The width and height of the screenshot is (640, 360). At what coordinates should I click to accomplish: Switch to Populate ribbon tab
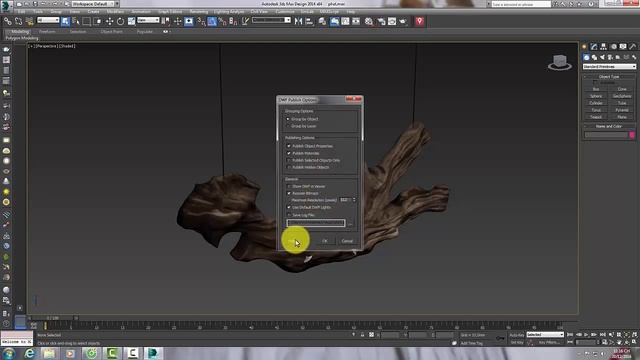pyautogui.click(x=144, y=31)
